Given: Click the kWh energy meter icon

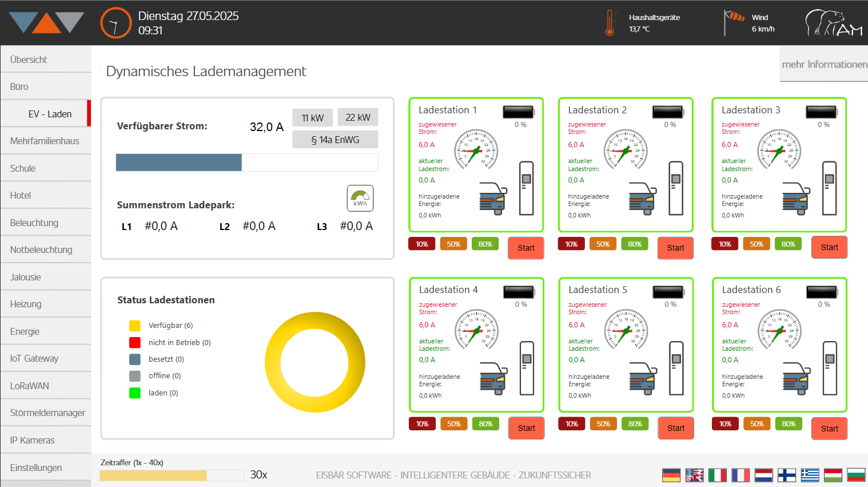Looking at the screenshot, I should (360, 198).
